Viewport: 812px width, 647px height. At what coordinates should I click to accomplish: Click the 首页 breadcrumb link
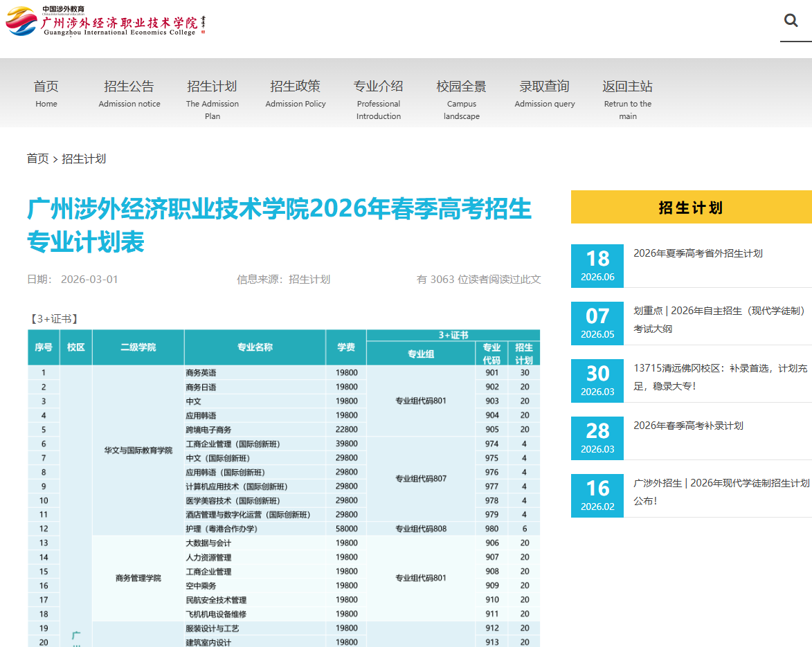[x=38, y=158]
